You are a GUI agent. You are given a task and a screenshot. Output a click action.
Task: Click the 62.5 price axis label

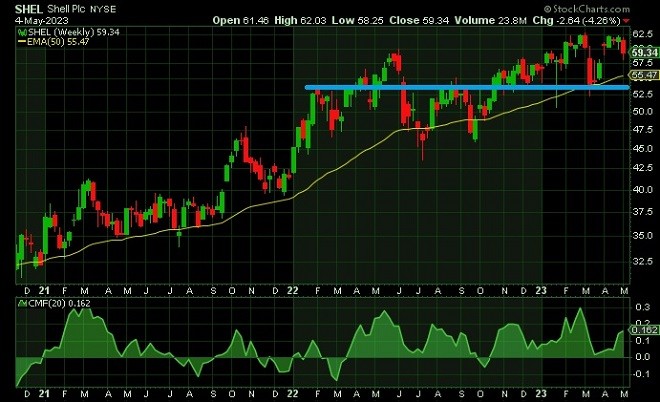(x=643, y=33)
